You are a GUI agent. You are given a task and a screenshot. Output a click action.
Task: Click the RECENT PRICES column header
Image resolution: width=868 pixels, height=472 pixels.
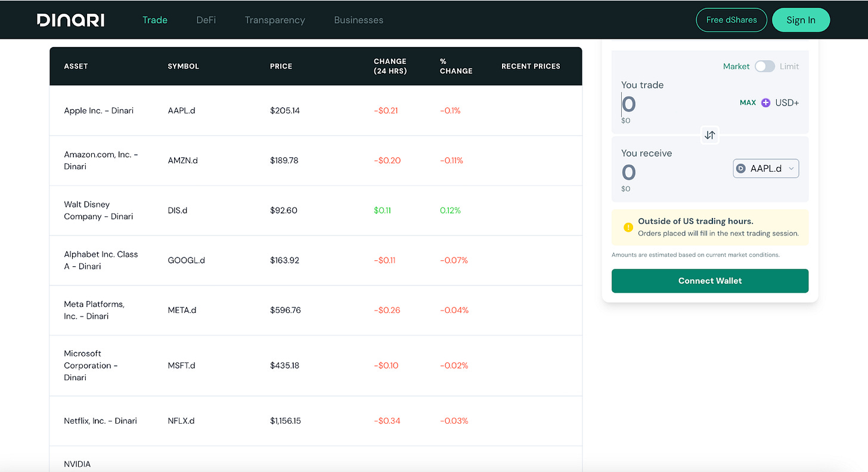(x=531, y=66)
